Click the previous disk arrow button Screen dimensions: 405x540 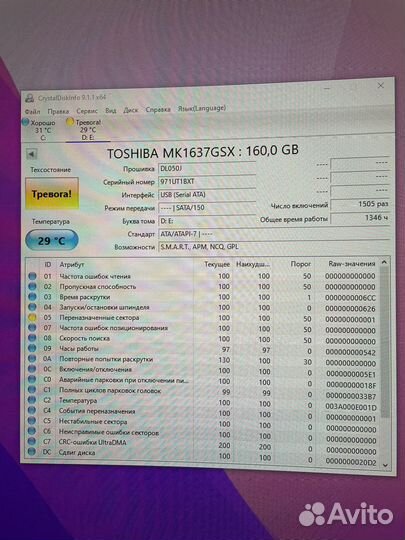(32, 154)
